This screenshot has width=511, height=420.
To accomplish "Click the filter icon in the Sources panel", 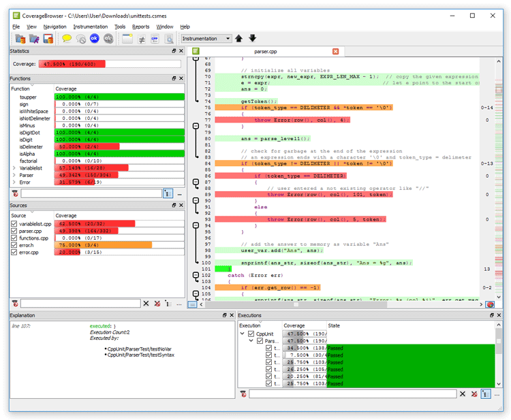I will (15, 304).
